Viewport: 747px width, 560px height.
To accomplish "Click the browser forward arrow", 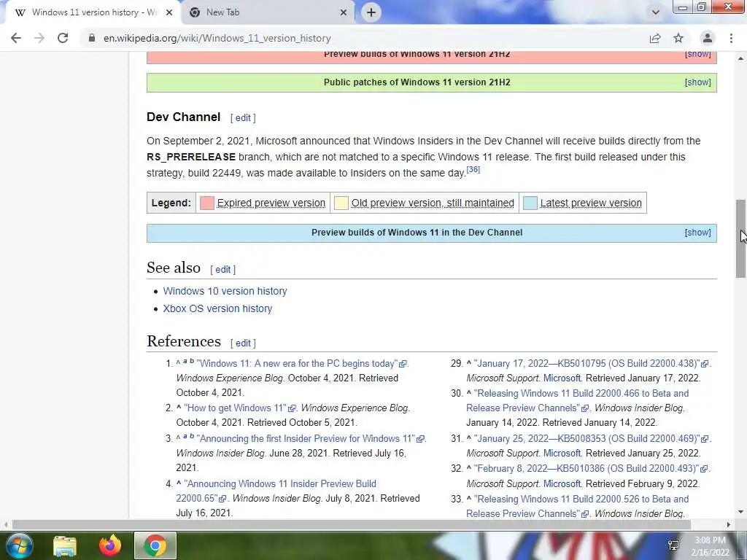I will [x=39, y=38].
